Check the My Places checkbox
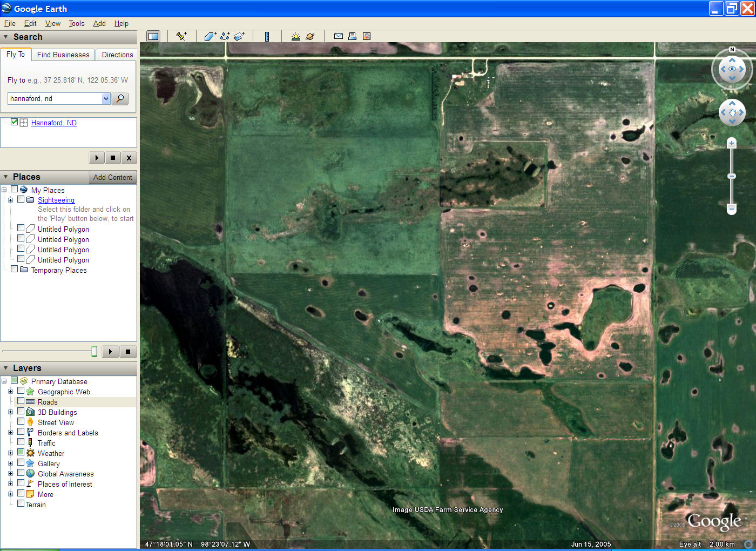This screenshot has width=756, height=551. click(x=14, y=189)
